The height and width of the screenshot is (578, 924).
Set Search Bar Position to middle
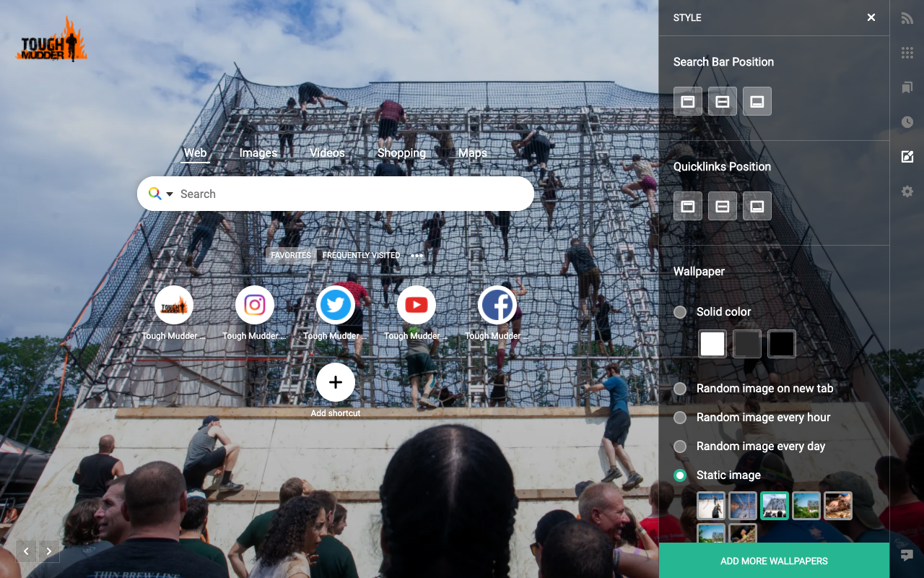pyautogui.click(x=723, y=102)
